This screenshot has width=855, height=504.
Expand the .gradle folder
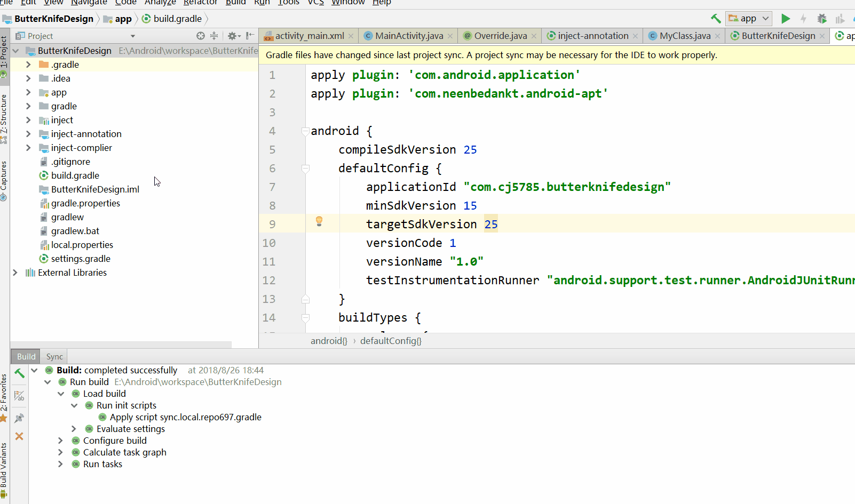coord(28,65)
